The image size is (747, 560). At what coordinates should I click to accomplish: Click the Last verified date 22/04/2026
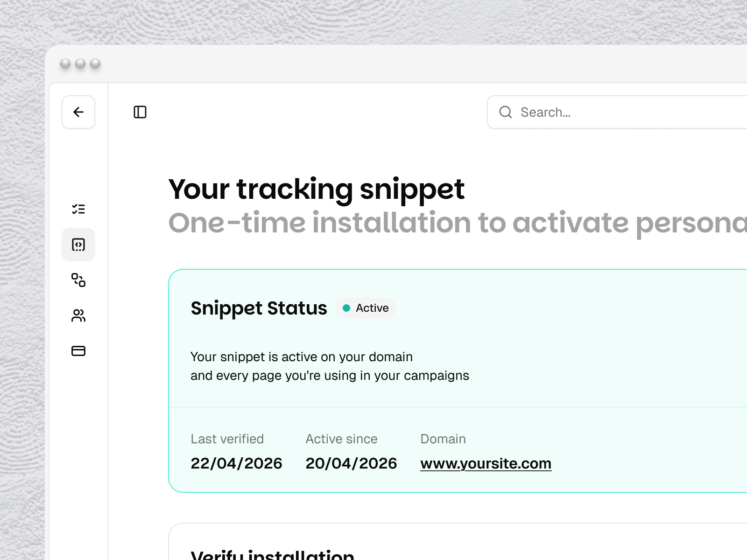point(236,463)
